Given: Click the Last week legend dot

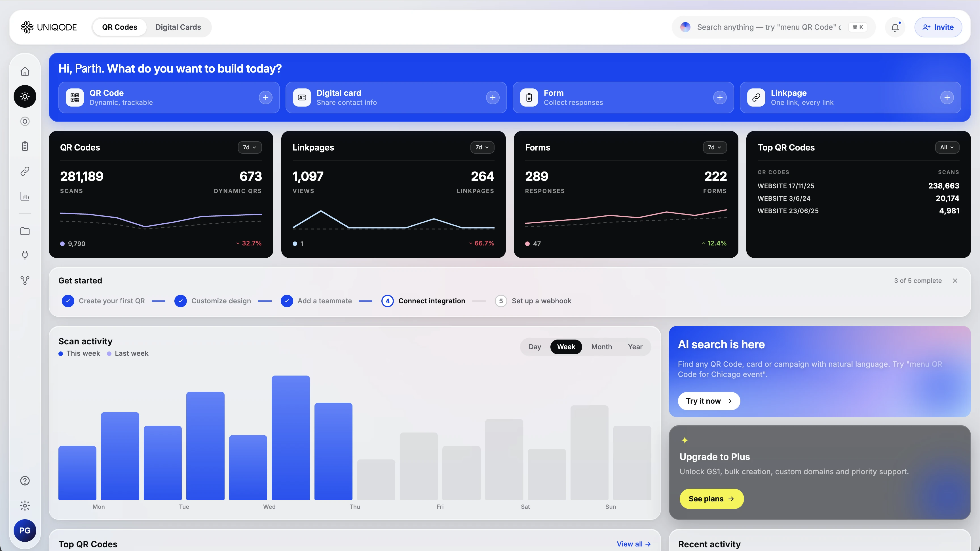Looking at the screenshot, I should pos(109,354).
